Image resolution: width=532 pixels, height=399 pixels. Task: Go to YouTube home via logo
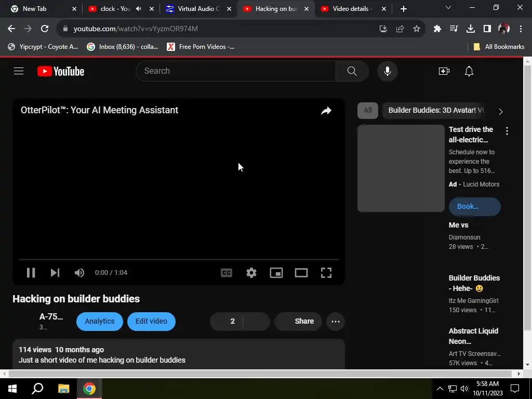61,71
